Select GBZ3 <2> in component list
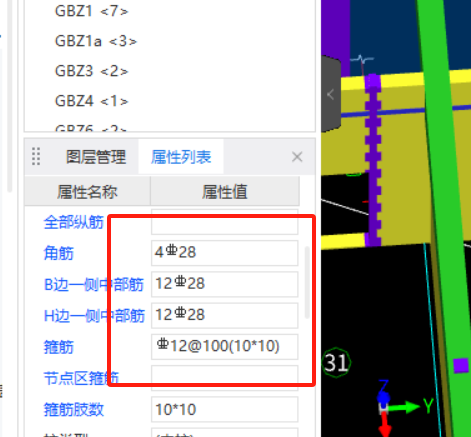The height and width of the screenshot is (437, 471). [x=91, y=71]
